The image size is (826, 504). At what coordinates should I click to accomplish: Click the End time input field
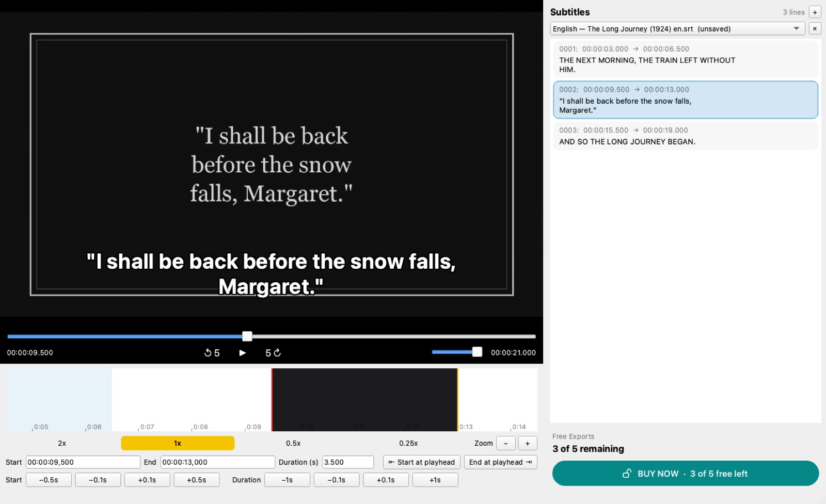(x=217, y=462)
